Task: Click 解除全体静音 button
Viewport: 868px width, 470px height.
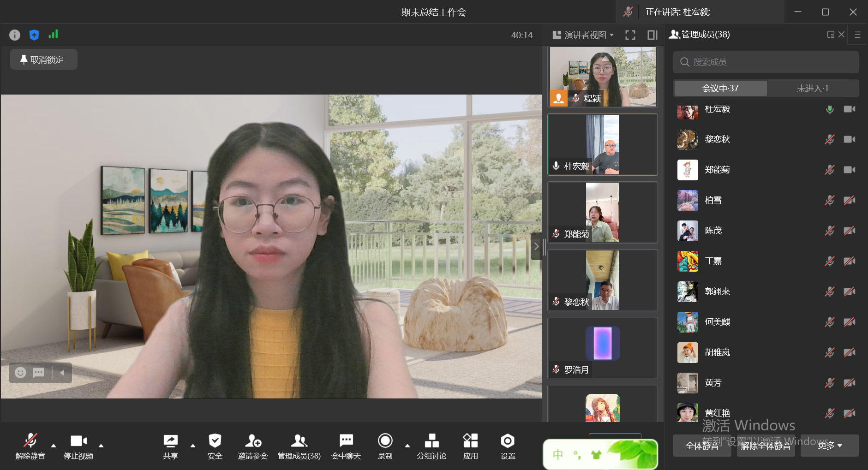Action: click(766, 446)
